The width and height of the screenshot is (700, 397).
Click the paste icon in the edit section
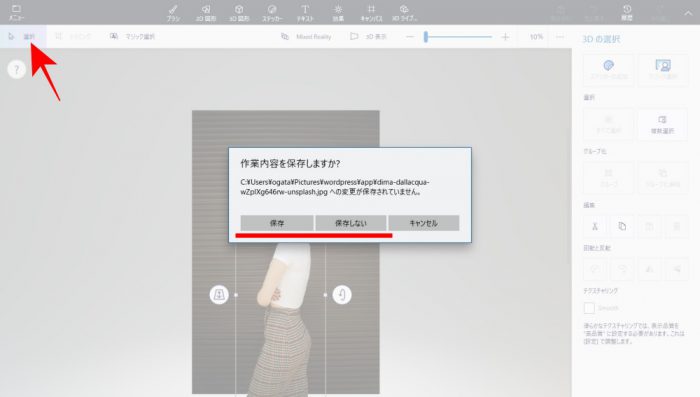click(650, 226)
